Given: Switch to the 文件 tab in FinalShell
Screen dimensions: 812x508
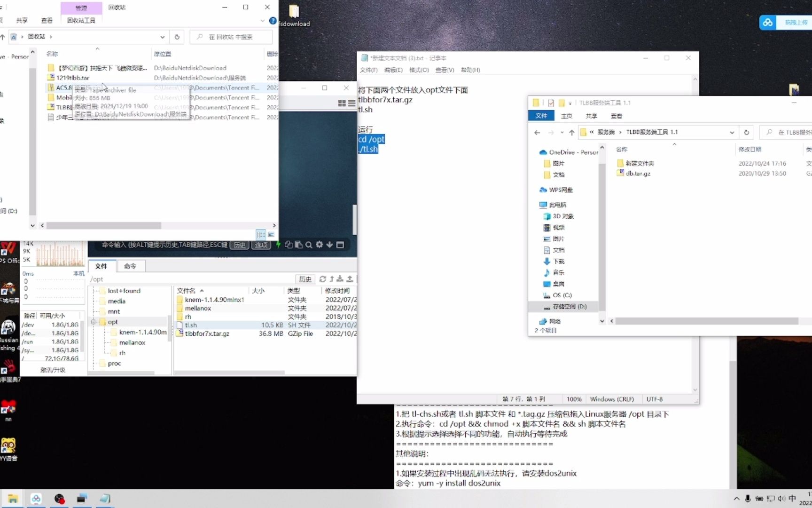Looking at the screenshot, I should click(x=101, y=266).
